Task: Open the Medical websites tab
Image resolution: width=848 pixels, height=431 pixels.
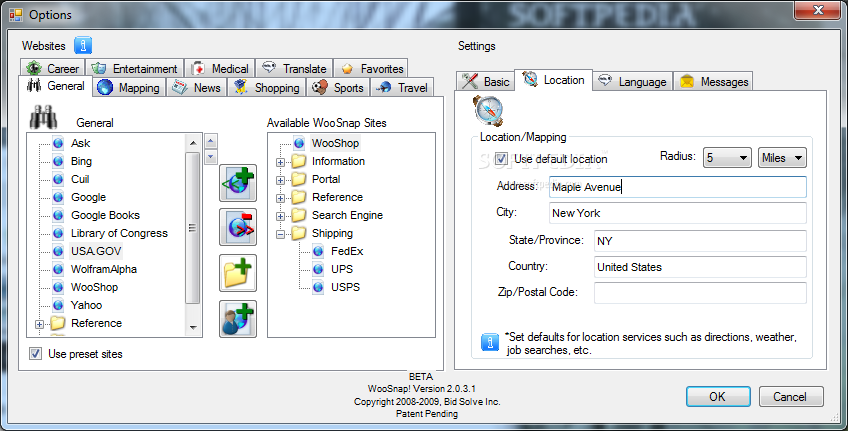Action: click(x=220, y=68)
